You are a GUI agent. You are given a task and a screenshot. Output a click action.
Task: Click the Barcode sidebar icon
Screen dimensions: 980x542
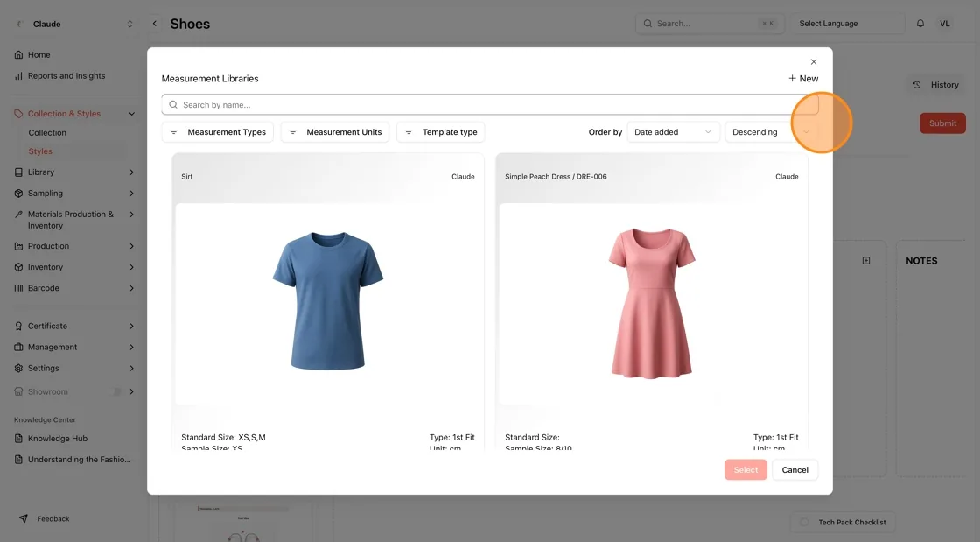pyautogui.click(x=18, y=288)
